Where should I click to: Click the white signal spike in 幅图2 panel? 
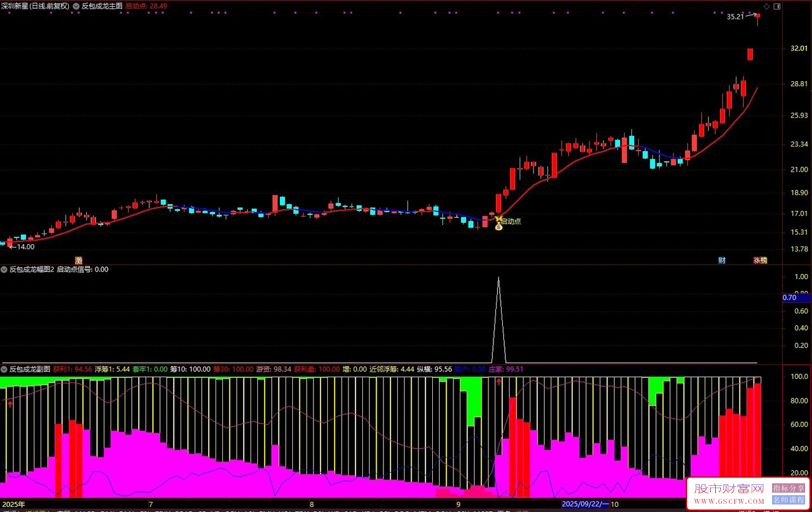[498, 318]
